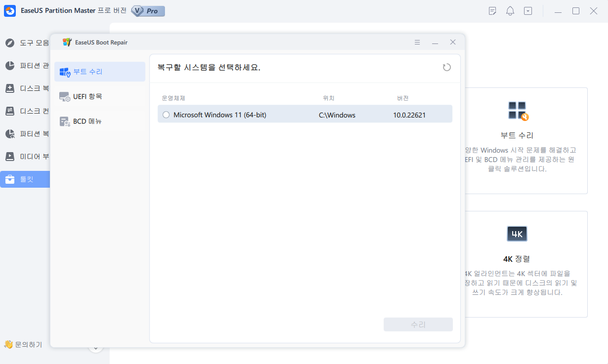
Task: Click the Pro version badge
Action: (148, 11)
